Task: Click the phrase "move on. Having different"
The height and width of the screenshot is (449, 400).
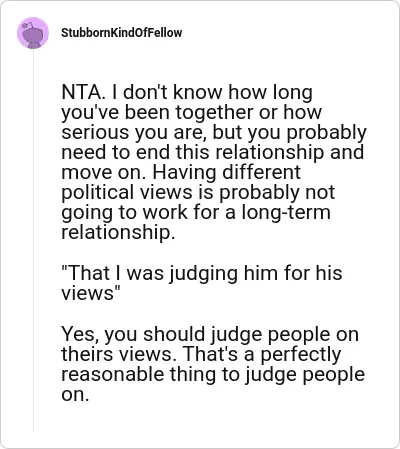Action: click(x=181, y=172)
